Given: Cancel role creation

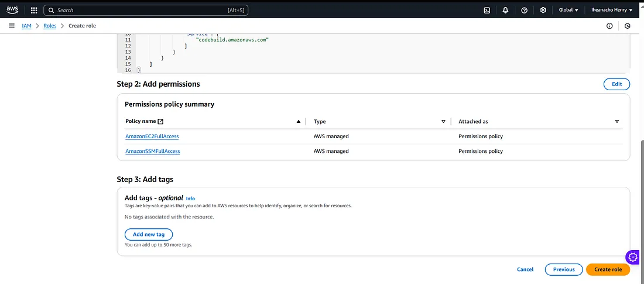Looking at the screenshot, I should (525, 269).
